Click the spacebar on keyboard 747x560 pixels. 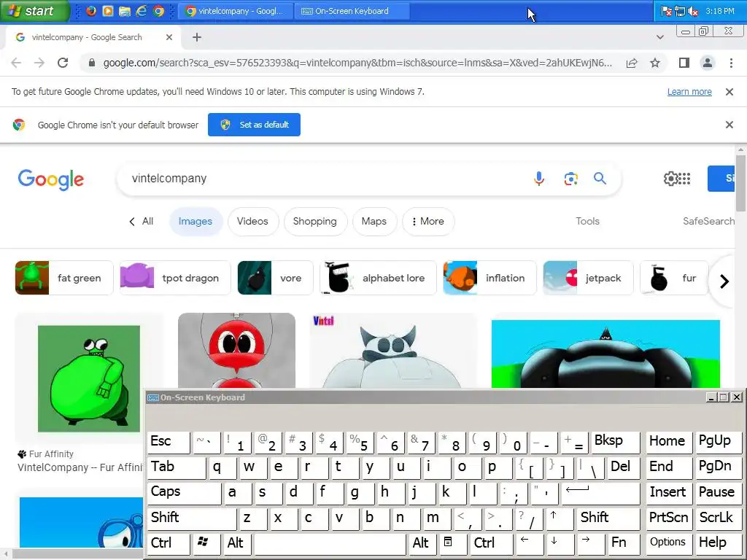click(x=330, y=542)
